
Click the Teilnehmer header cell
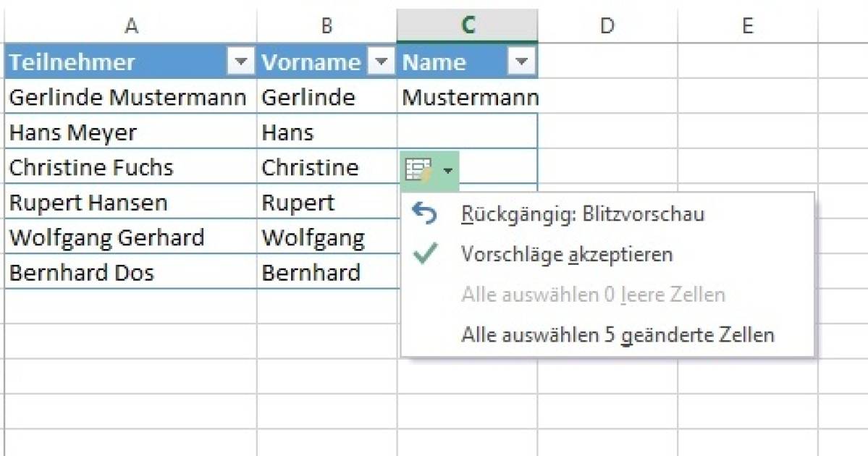(109, 62)
